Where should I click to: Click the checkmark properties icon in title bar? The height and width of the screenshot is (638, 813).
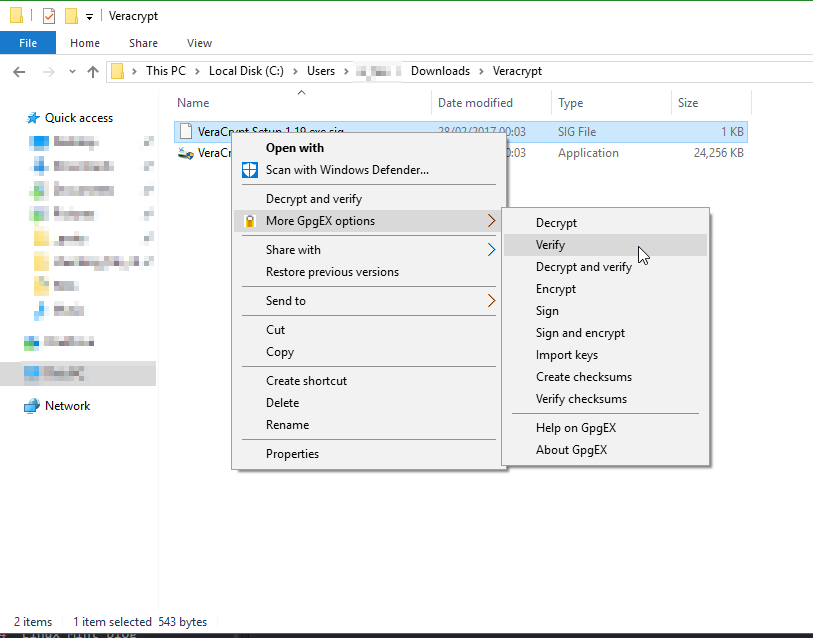pyautogui.click(x=49, y=16)
